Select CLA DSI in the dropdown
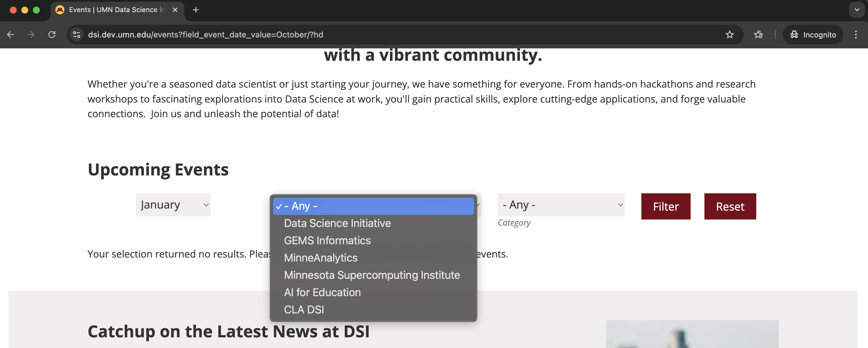 click(304, 310)
